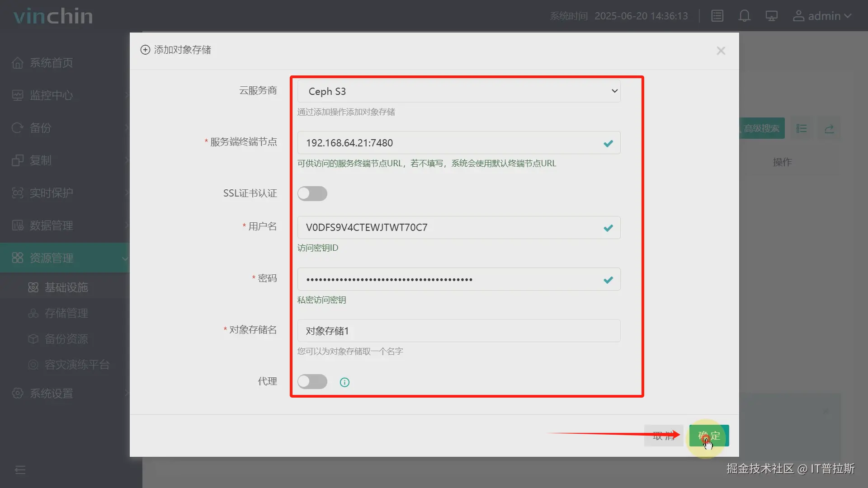Expand the admin user menu

point(822,16)
